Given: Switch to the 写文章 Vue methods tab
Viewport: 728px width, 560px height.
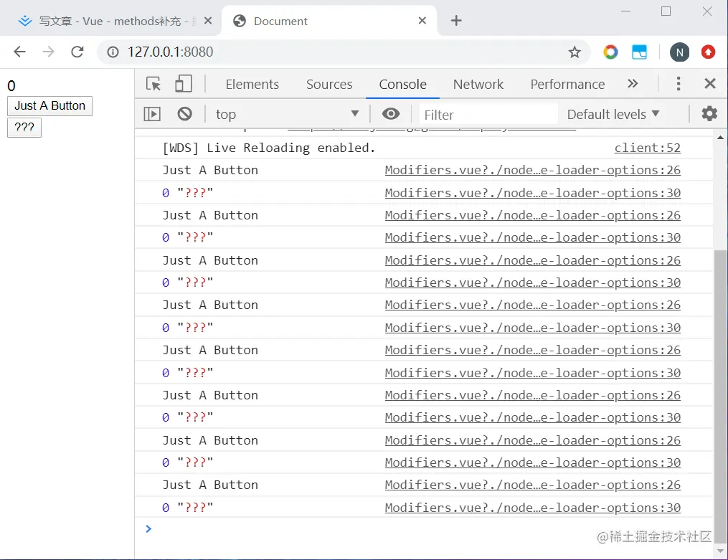Looking at the screenshot, I should click(x=110, y=21).
